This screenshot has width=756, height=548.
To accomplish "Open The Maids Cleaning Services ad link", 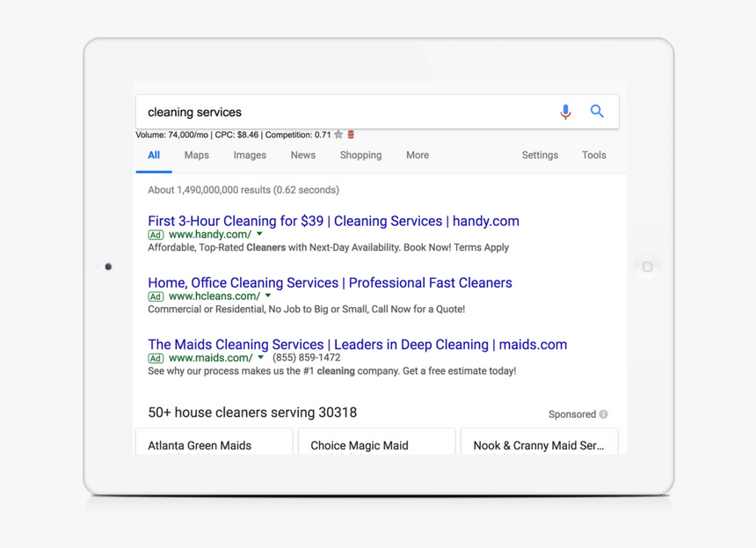I will pos(357,345).
